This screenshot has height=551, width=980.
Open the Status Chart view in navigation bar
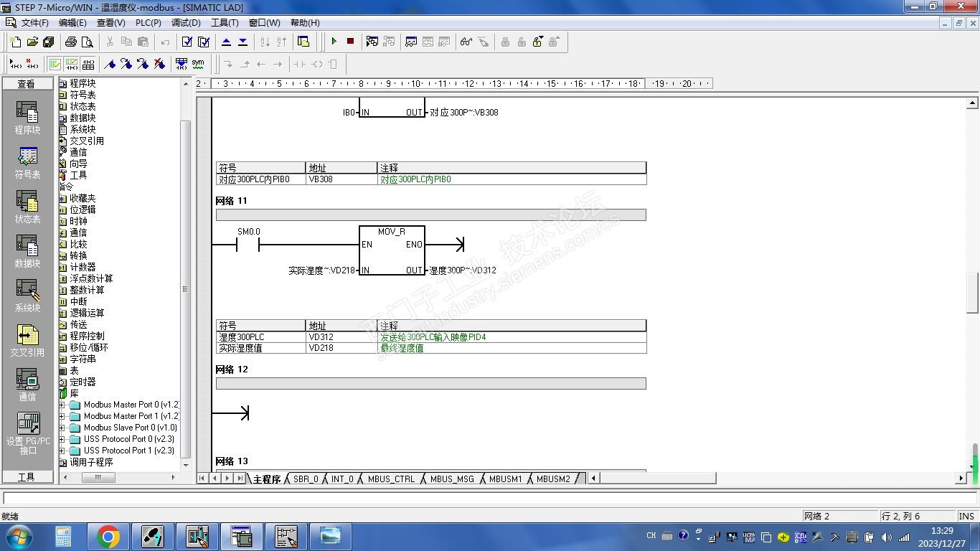point(27,207)
